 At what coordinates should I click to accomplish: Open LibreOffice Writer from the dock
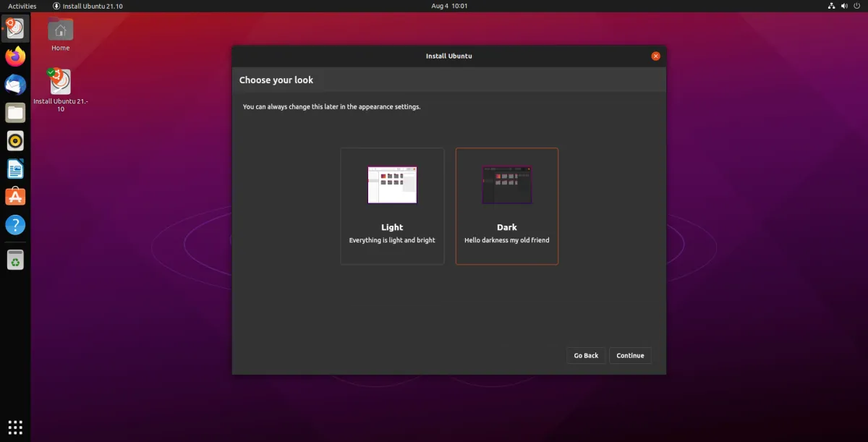point(15,169)
